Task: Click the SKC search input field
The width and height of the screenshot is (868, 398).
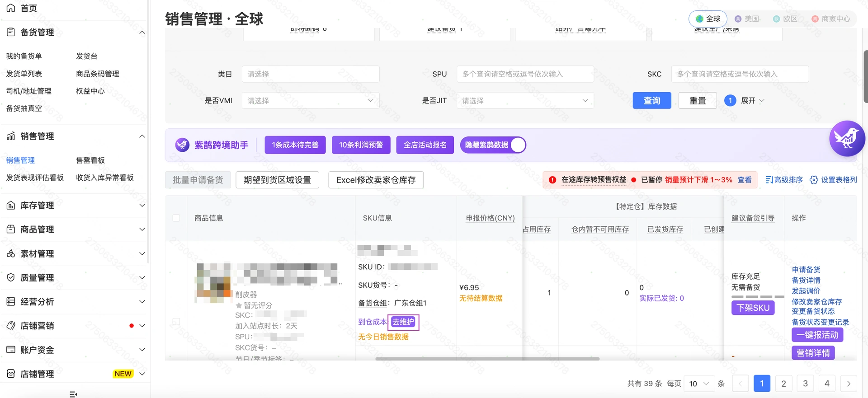Action: [x=740, y=74]
